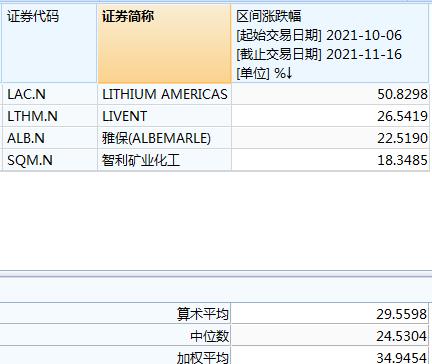Select the 证券简称 column header
The height and width of the screenshot is (364, 432).
(x=164, y=43)
